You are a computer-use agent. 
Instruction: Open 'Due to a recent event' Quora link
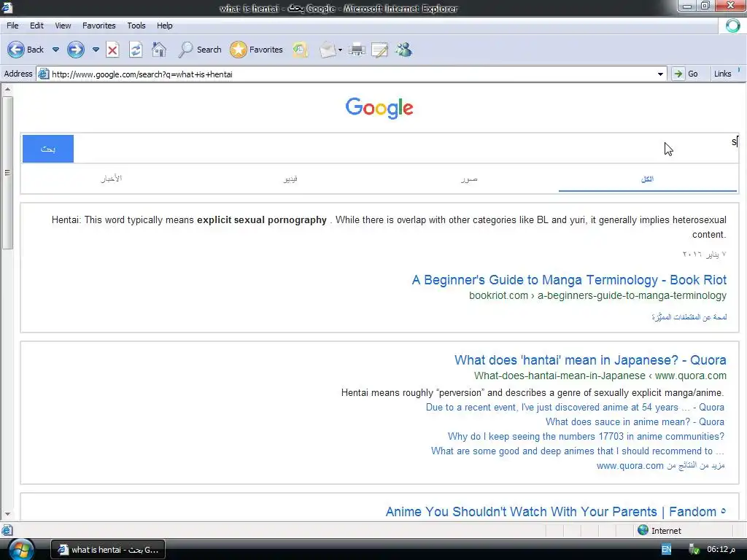[575, 408]
